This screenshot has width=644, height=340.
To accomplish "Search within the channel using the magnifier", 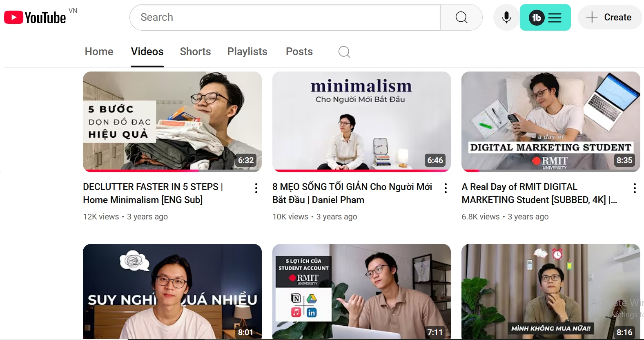I will coord(344,52).
